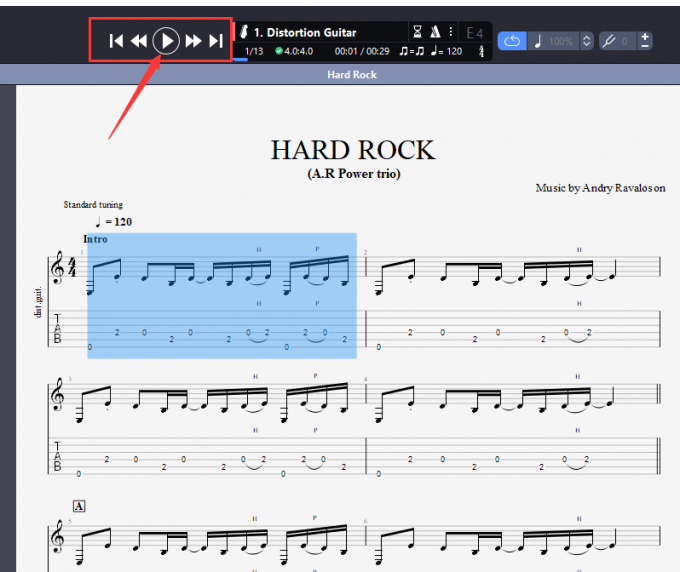The image size is (680, 572).
Task: Toggle the count-in hourglass icon
Action: (418, 32)
